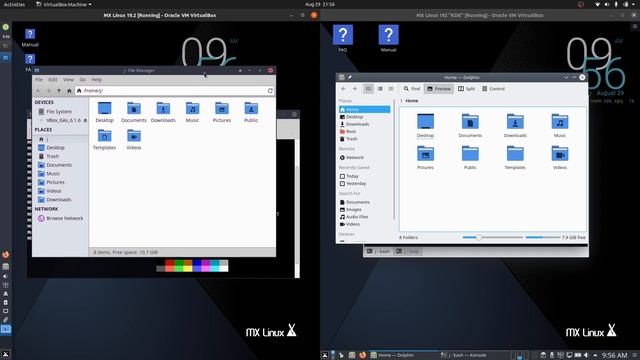Click the 9:56 AM clock in KDE panel
This screenshot has height=360, width=640.
614,355
